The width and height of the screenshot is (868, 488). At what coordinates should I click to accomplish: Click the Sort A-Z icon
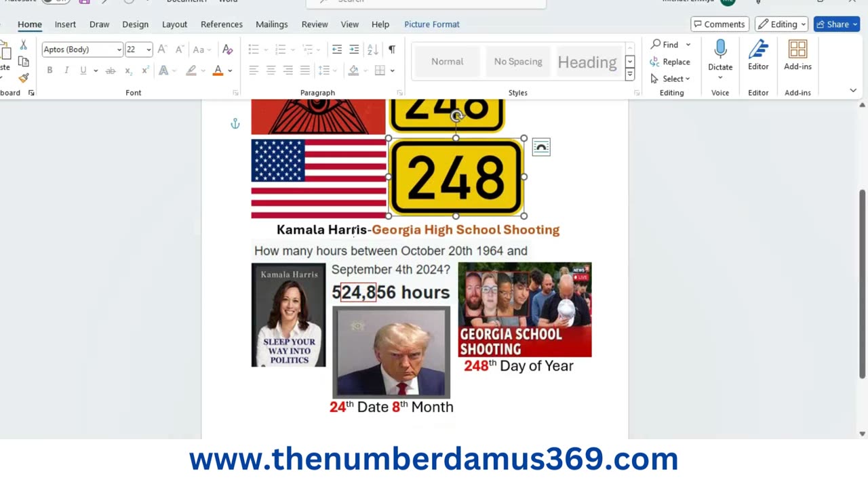click(x=372, y=49)
